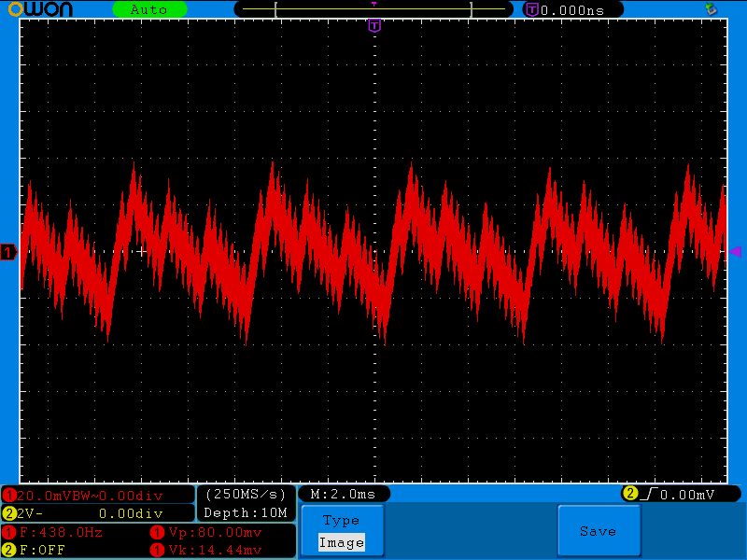The height and width of the screenshot is (560, 747).
Task: Click the green Auto trigger status indicator
Action: tap(149, 9)
